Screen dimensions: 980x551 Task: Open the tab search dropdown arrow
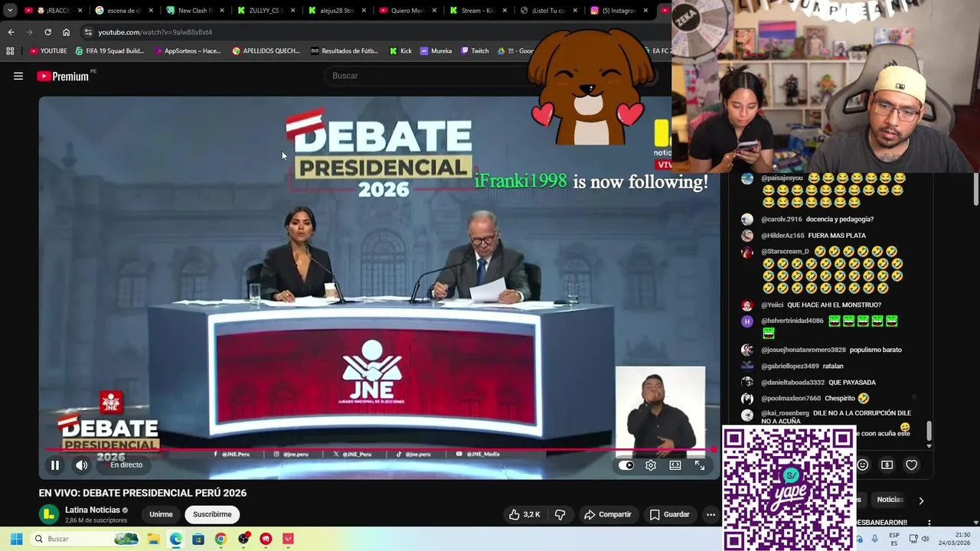point(10,11)
